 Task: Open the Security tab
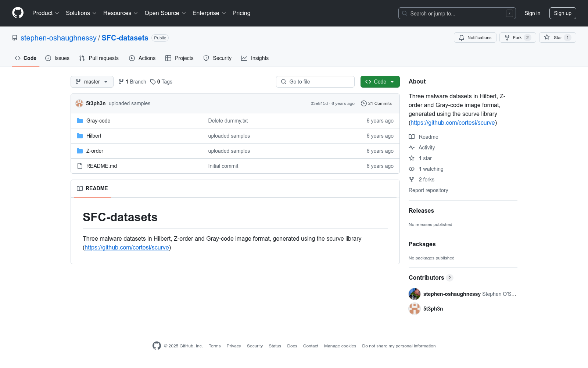tap(218, 58)
